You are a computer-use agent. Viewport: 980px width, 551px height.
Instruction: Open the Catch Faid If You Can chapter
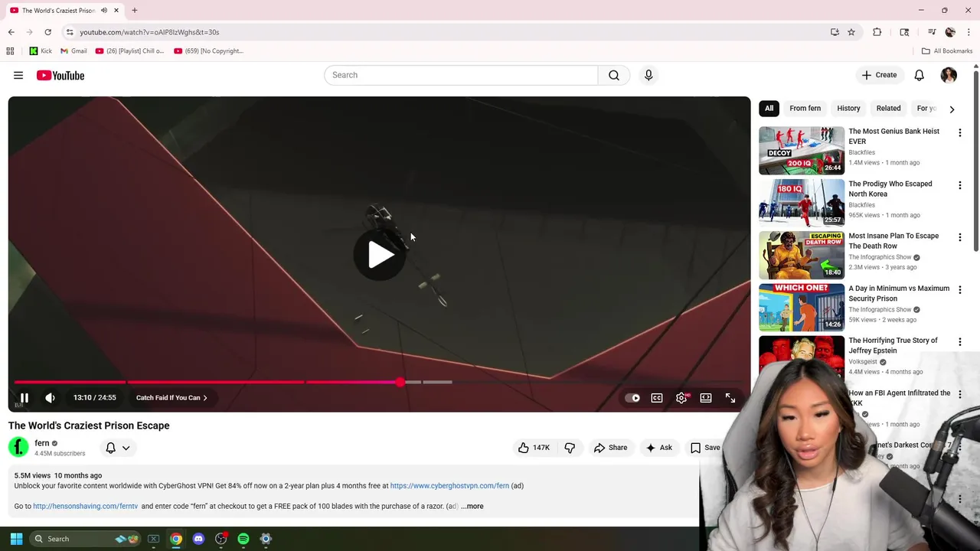click(x=171, y=398)
